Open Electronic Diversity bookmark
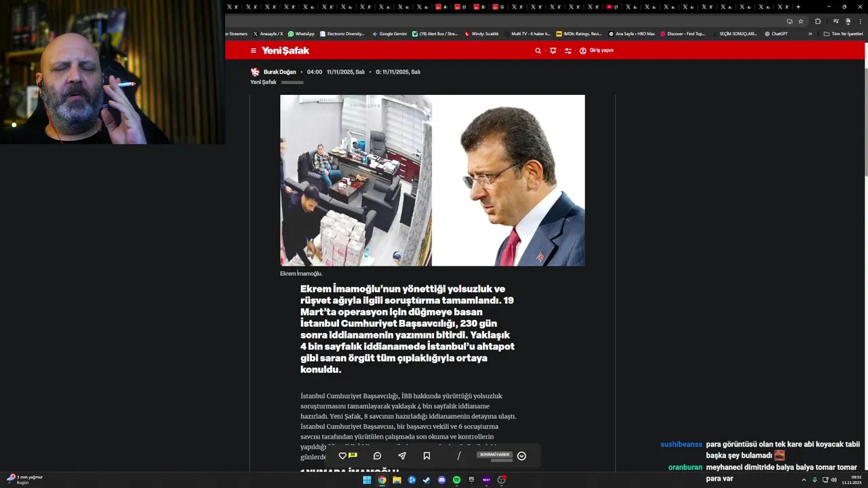868x488 pixels. [x=342, y=34]
